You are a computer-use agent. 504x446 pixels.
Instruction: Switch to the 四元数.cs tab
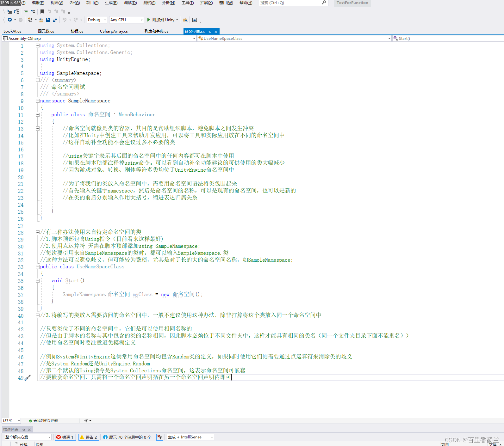tap(46, 31)
